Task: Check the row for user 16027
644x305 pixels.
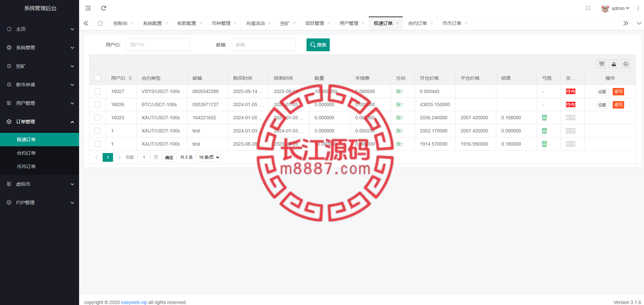Action: tap(98, 91)
